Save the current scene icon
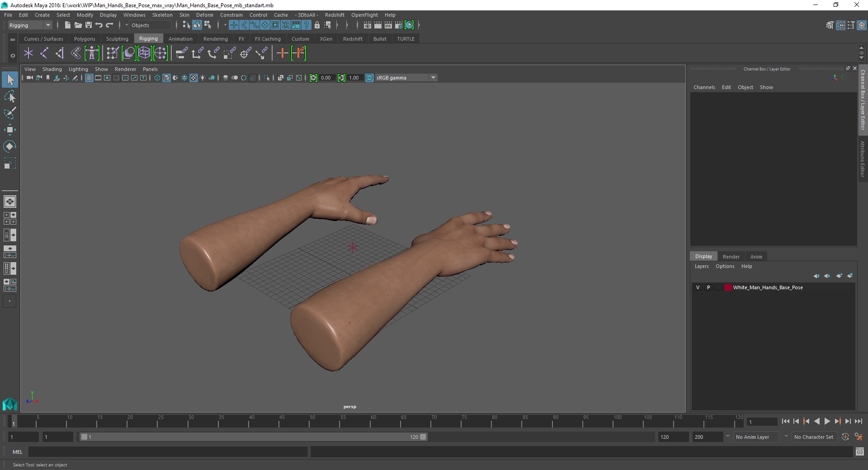 pos(89,25)
